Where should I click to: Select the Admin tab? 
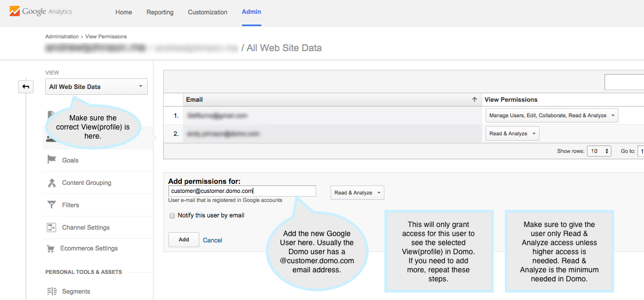tap(252, 12)
